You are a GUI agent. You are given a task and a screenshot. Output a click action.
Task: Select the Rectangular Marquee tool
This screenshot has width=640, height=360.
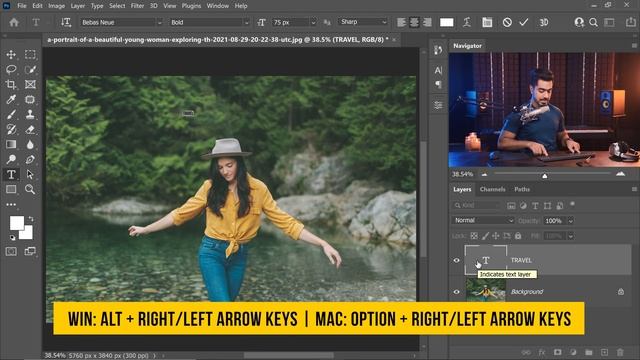point(30,54)
